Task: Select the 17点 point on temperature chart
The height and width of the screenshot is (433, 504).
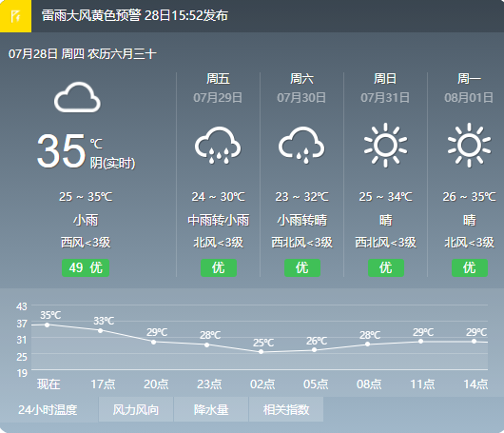Action: (100, 331)
